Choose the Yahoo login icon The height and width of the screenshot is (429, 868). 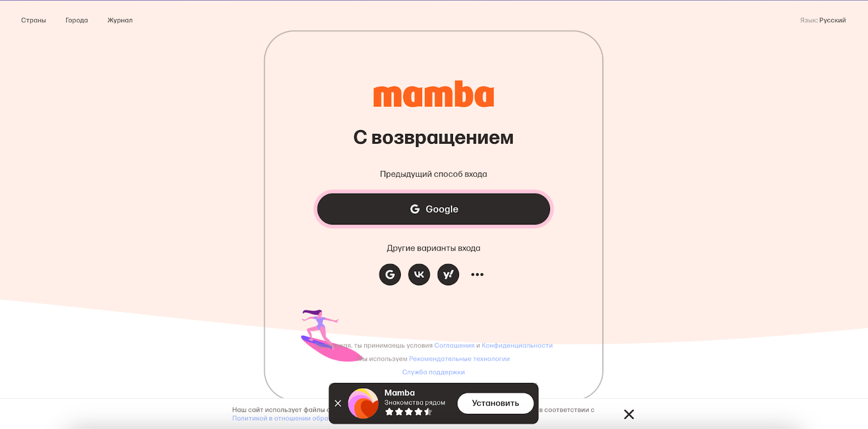448,274
